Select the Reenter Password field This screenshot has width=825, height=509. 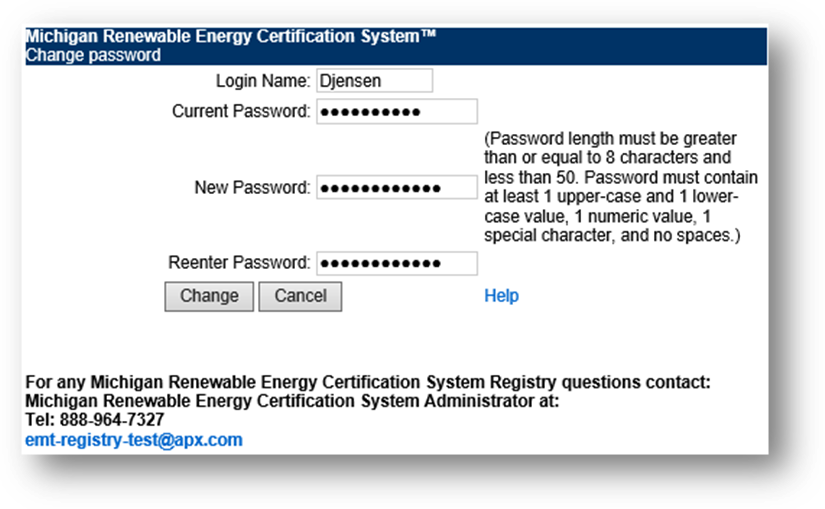(396, 263)
